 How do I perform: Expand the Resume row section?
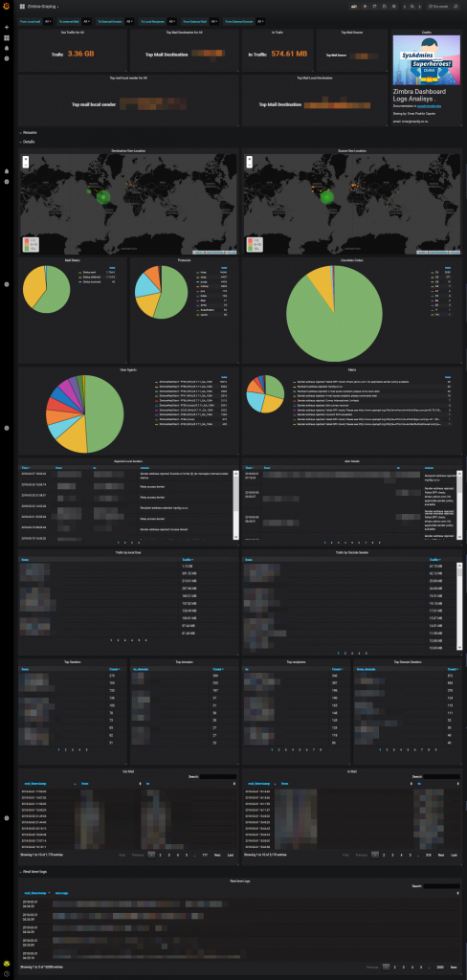click(28, 133)
